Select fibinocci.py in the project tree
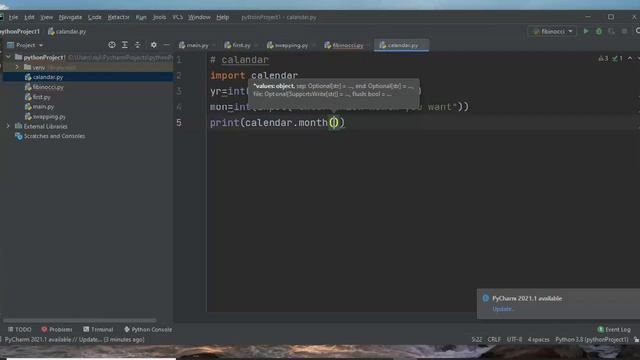The width and height of the screenshot is (640, 360). tap(48, 87)
